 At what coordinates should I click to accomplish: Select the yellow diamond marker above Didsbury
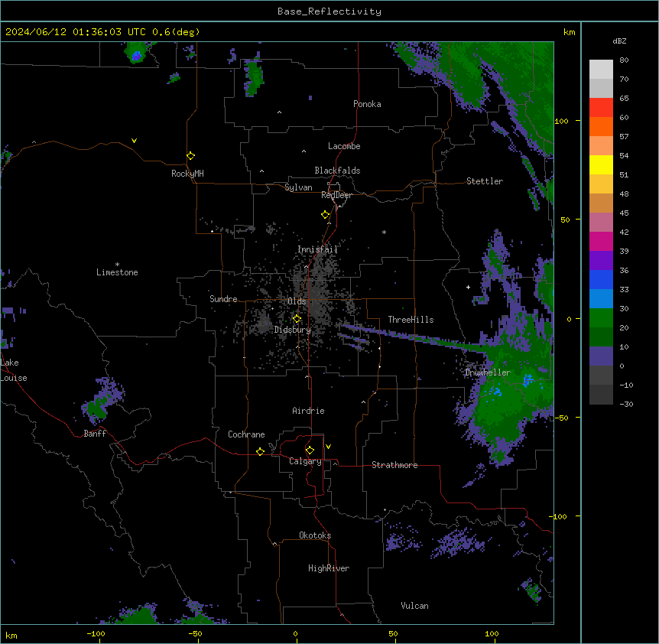297,319
